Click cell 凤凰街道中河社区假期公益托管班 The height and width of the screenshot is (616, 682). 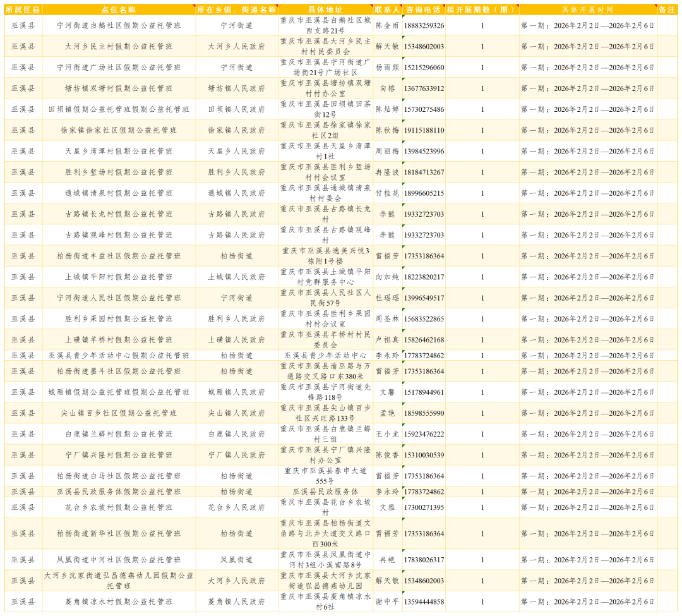click(119, 560)
